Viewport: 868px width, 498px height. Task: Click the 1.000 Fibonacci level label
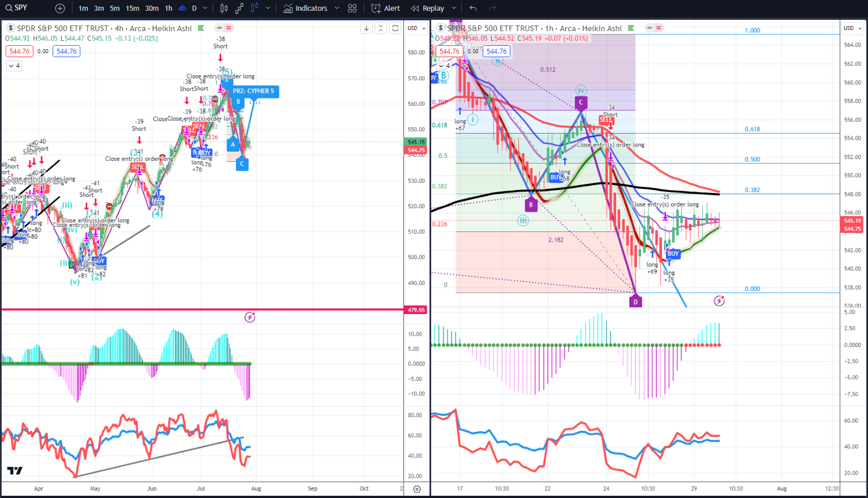coord(752,31)
